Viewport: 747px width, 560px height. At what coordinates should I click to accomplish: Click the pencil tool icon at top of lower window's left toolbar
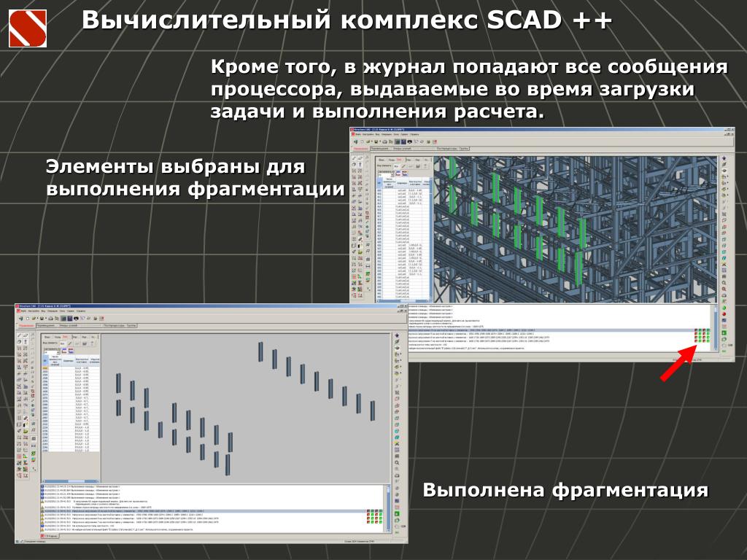click(20, 335)
